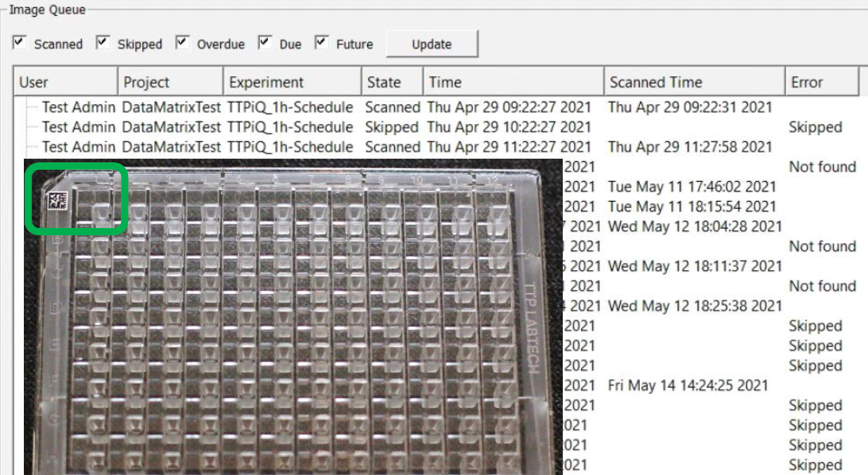Click the Scanned Time column header

695,82
